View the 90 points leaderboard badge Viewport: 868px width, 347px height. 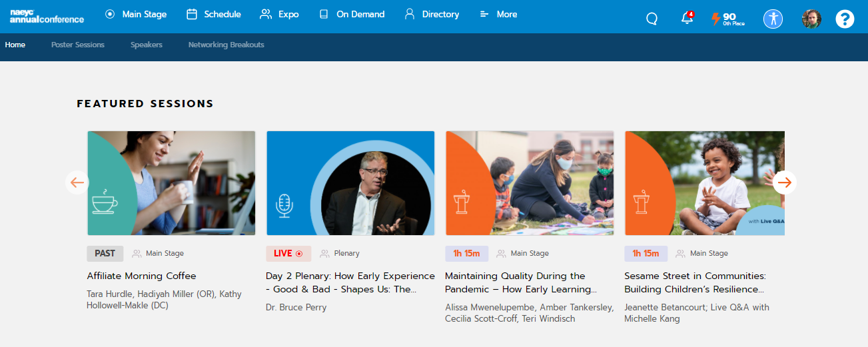[x=727, y=19]
